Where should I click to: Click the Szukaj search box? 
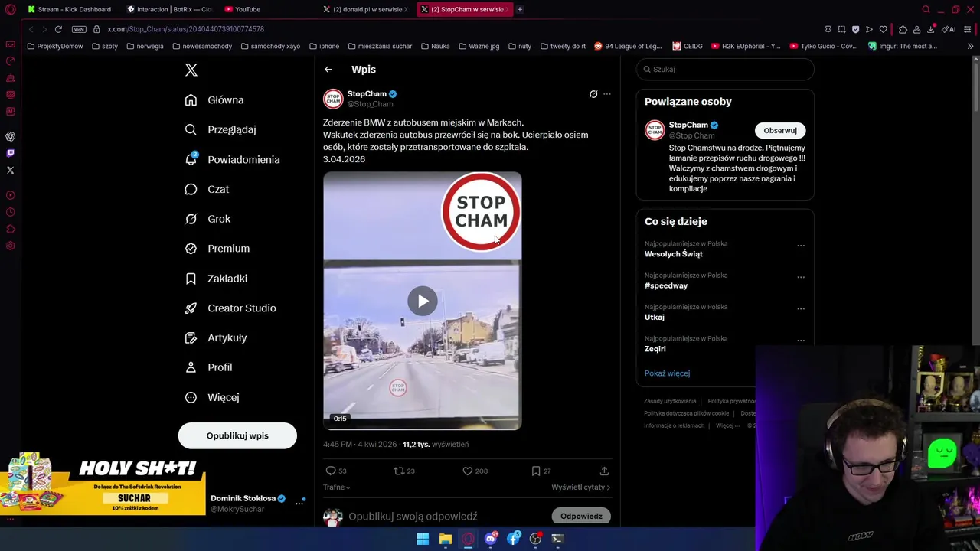(725, 69)
